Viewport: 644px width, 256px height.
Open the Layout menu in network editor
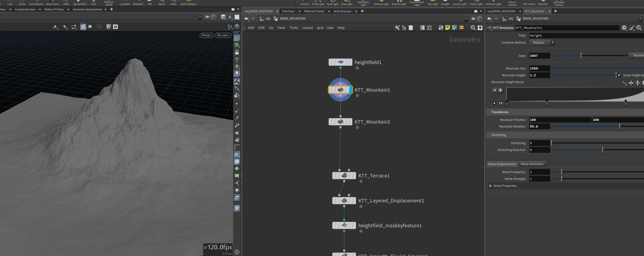click(x=307, y=28)
